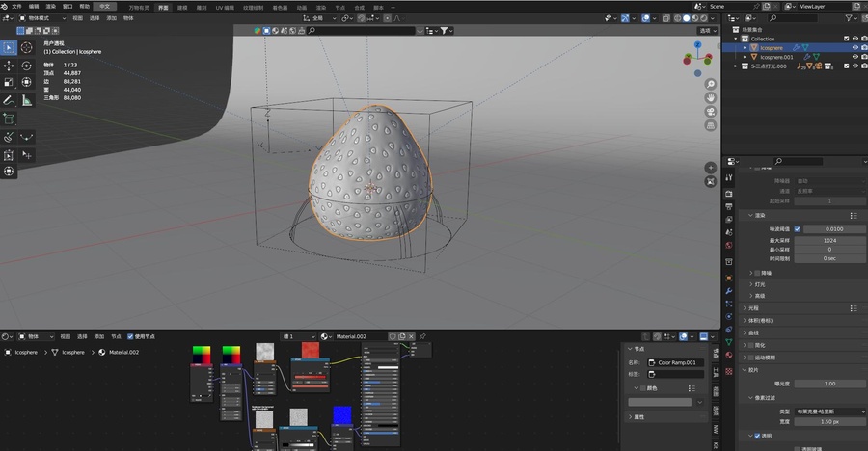Open the Object Data properties tab
The image size is (868, 451).
(729, 342)
